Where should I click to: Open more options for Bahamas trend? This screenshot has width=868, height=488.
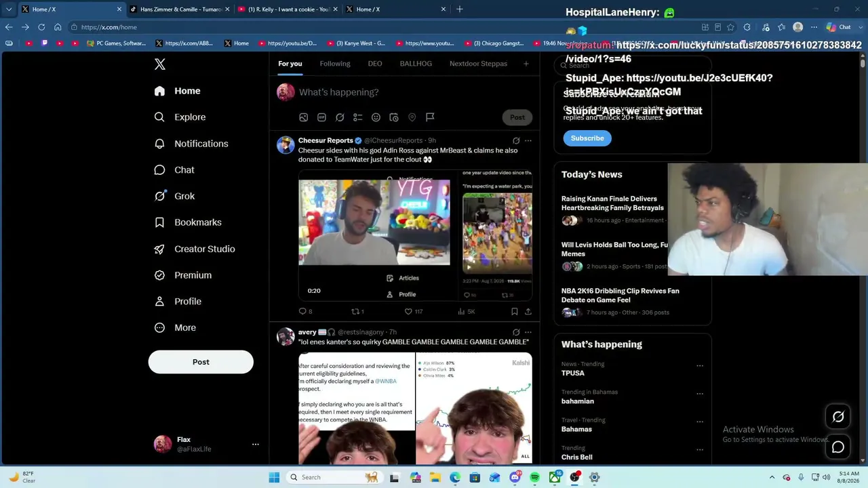700,422
